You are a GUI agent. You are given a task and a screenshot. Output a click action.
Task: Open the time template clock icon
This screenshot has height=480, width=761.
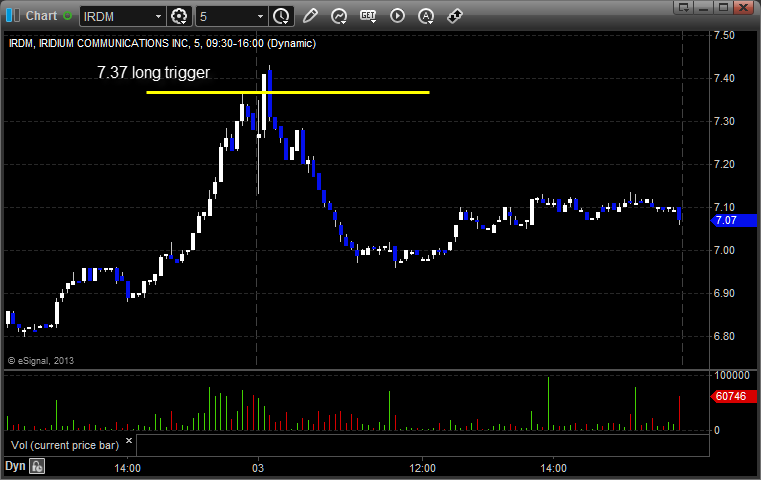click(x=281, y=17)
